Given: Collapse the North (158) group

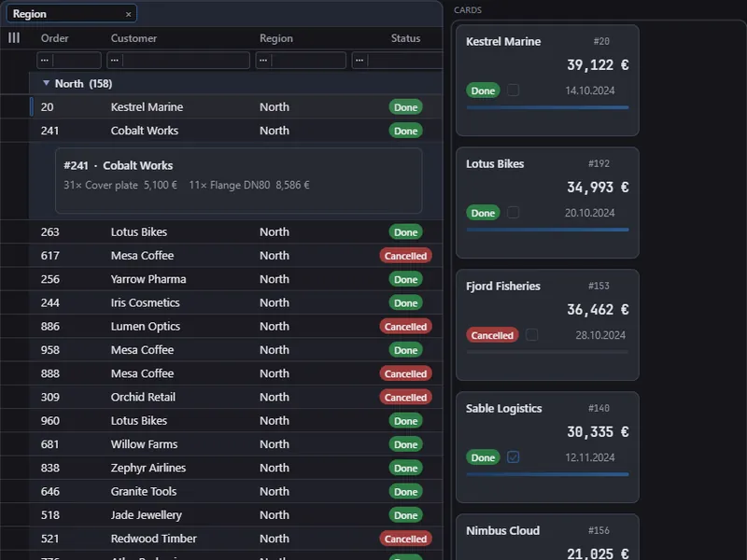Looking at the screenshot, I should coord(46,83).
